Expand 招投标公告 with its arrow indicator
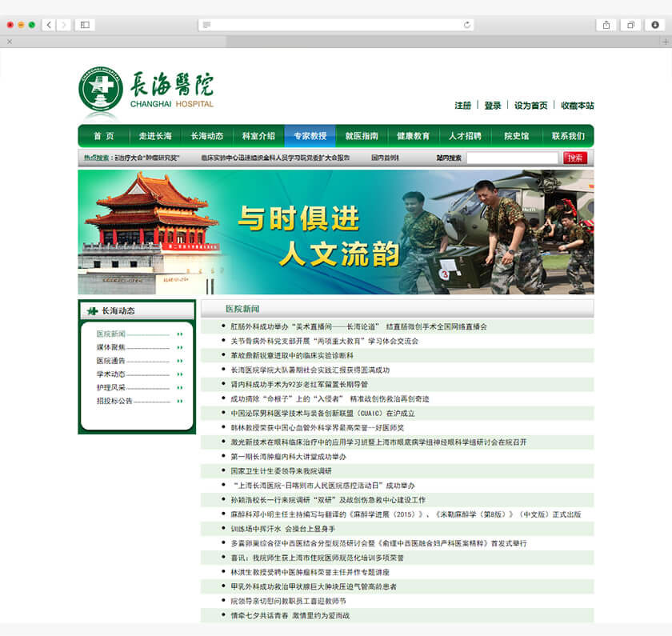 [179, 400]
